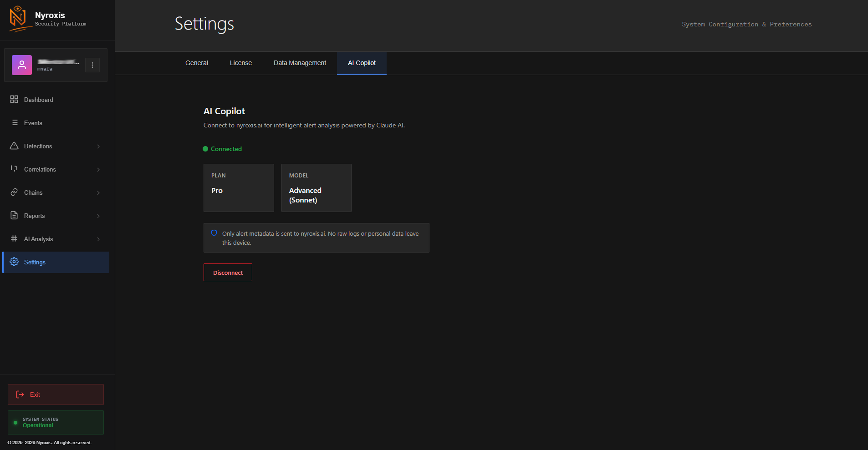
Task: Disconnect the AI Copilot
Action: coord(228,273)
